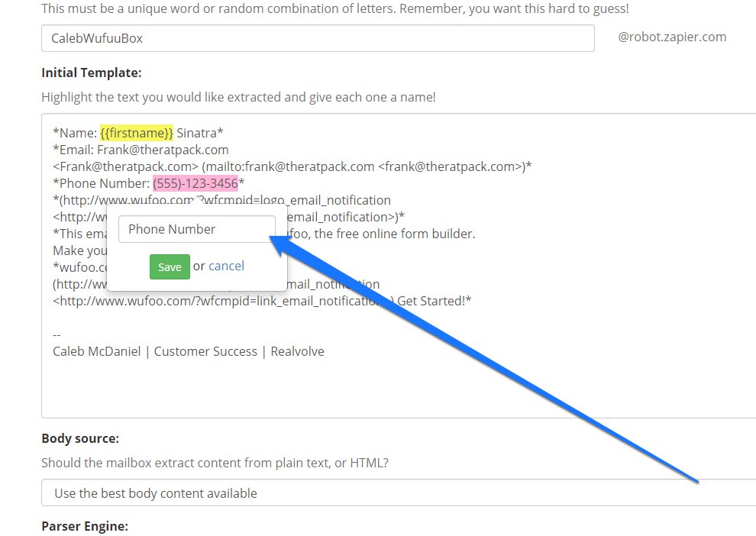Viewport: 756px width, 536px height.
Task: Click the Body source heading
Action: [x=80, y=438]
